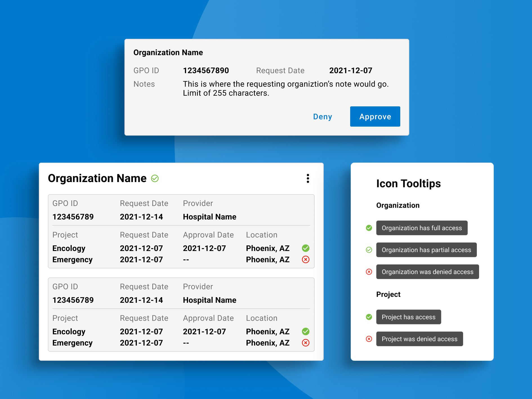Viewport: 532px width, 399px height.
Task: Click GPO ID value 1234567890 in dialog
Action: [206, 70]
